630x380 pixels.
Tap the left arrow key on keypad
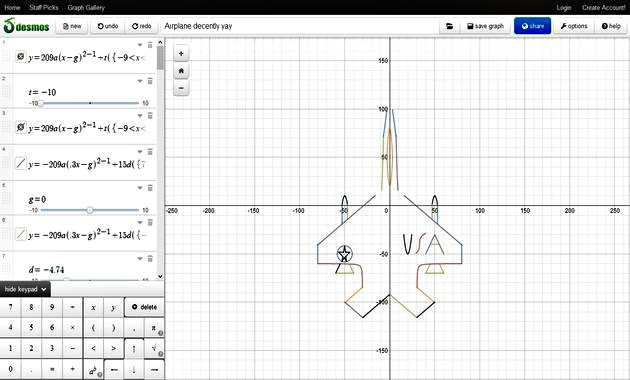point(114,370)
